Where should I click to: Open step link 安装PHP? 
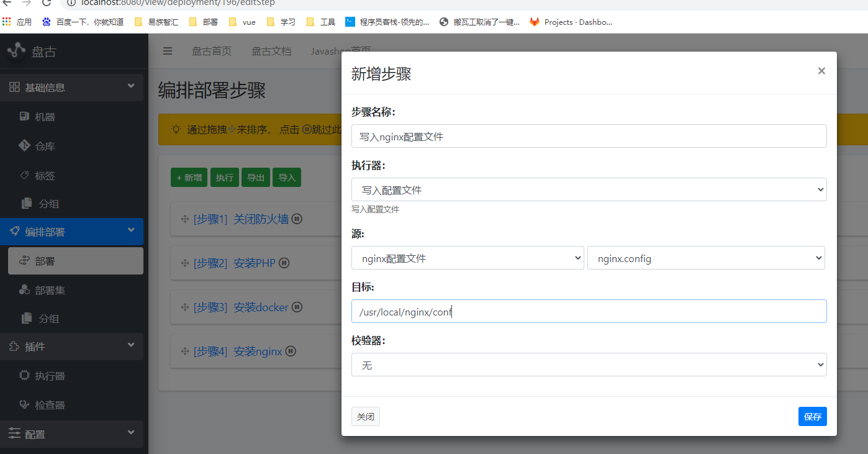pos(234,263)
